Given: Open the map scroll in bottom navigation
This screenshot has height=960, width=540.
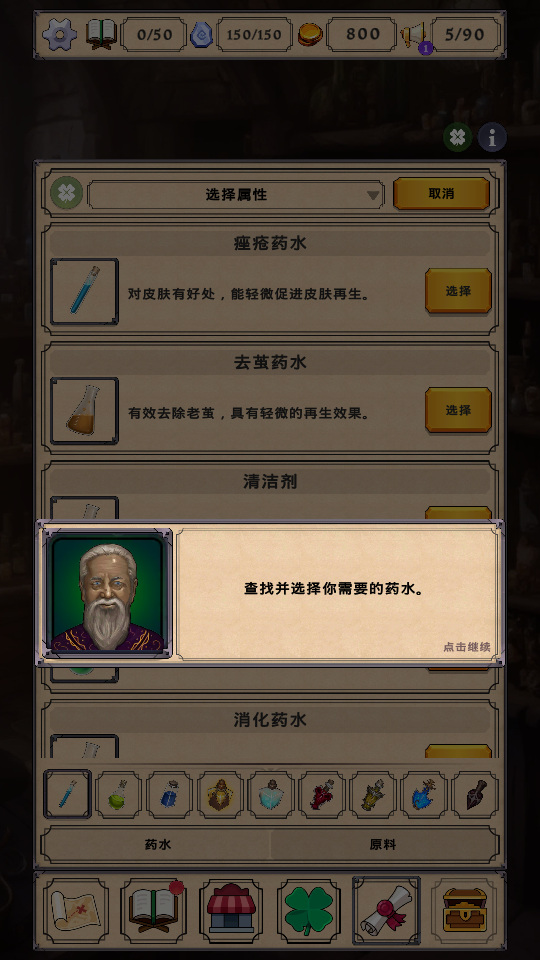Looking at the screenshot, I should [75, 910].
